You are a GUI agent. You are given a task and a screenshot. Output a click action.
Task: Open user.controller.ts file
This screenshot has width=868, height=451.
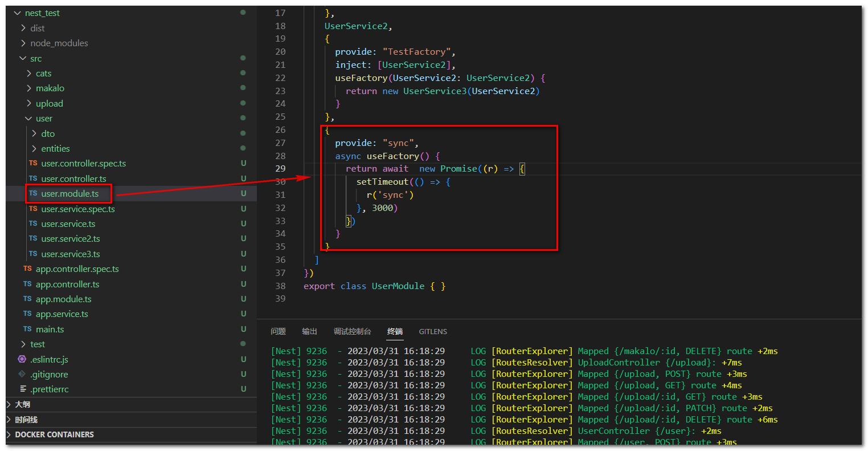tap(73, 179)
